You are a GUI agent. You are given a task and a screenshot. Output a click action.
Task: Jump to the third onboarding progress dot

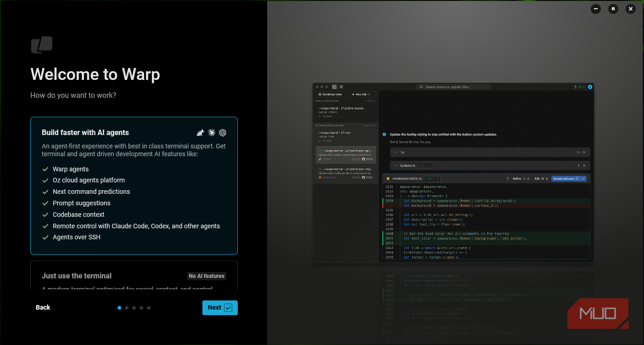(134, 308)
